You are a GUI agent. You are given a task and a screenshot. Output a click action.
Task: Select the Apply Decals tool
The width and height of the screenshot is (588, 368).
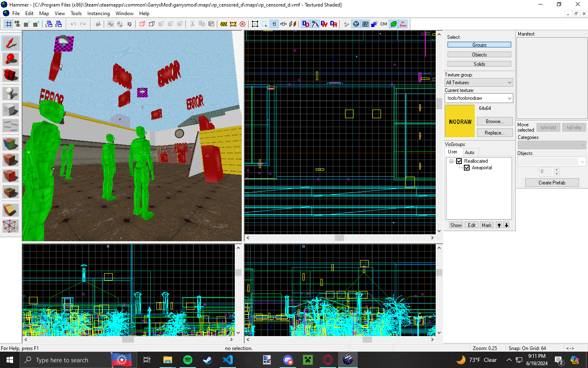coord(11,176)
